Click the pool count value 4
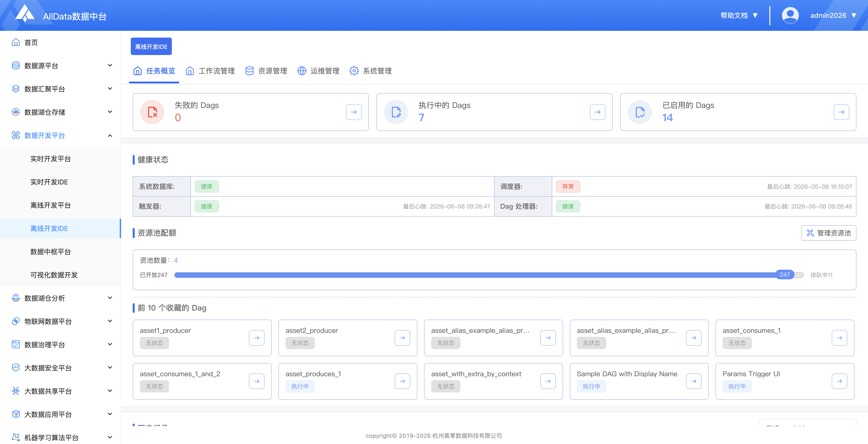The width and height of the screenshot is (868, 444). point(176,260)
